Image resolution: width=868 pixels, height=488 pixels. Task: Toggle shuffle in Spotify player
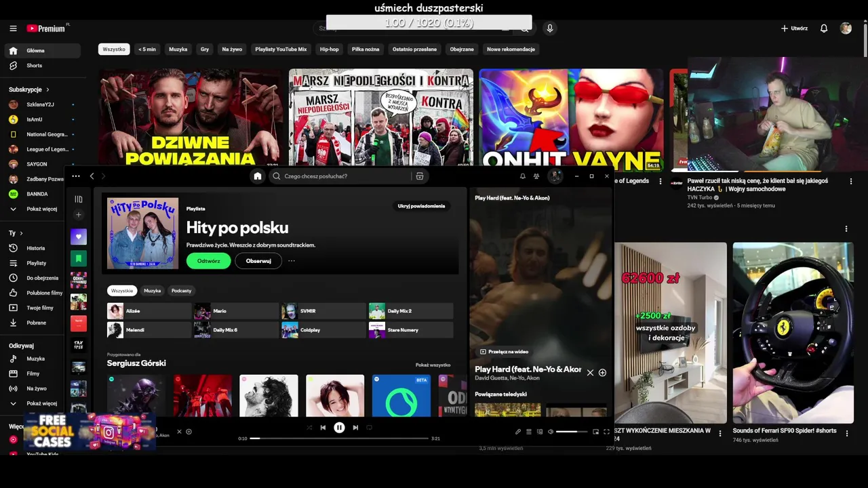pyautogui.click(x=309, y=428)
